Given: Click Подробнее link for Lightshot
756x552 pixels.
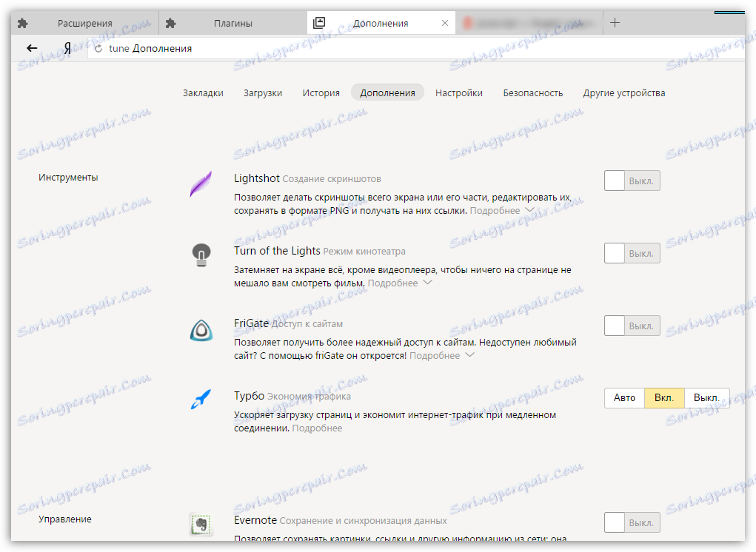Looking at the screenshot, I should pos(495,210).
